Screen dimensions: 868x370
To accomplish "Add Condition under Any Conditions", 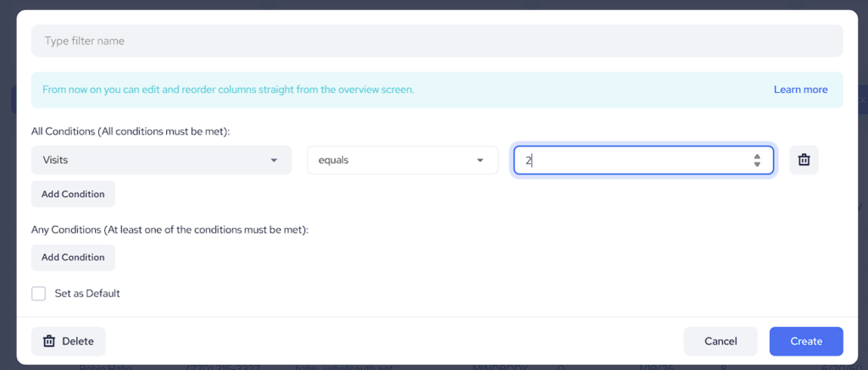I will (x=73, y=257).
